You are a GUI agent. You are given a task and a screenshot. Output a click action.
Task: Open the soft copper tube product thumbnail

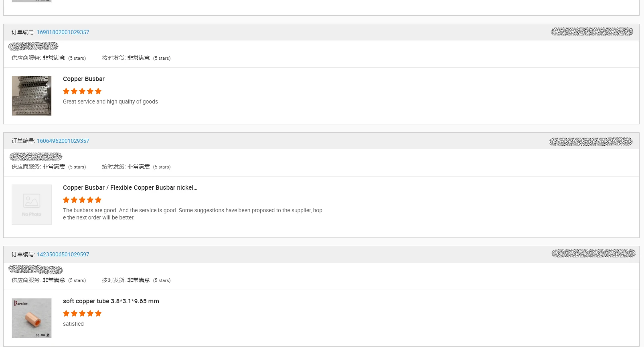(x=32, y=318)
